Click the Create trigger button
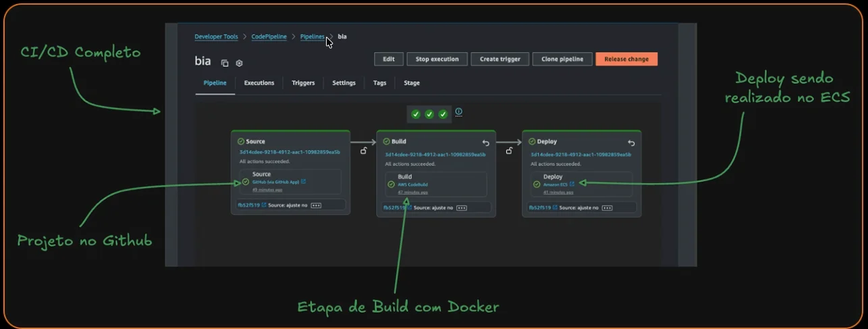Image resolution: width=868 pixels, height=329 pixels. [x=500, y=59]
